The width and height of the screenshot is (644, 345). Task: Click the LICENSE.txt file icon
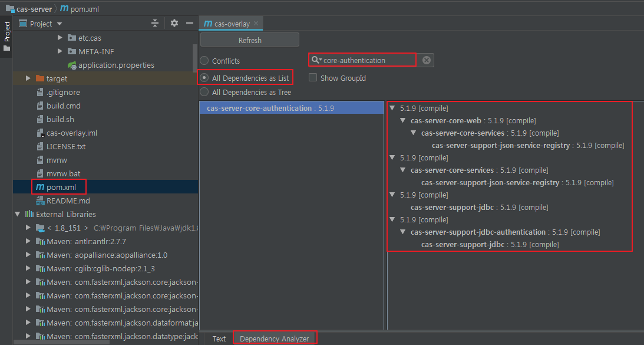[40, 146]
